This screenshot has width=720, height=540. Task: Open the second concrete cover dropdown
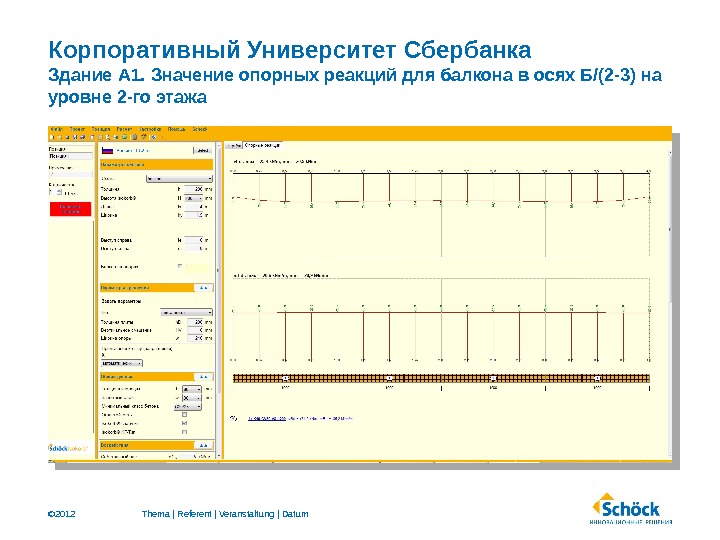[192, 398]
